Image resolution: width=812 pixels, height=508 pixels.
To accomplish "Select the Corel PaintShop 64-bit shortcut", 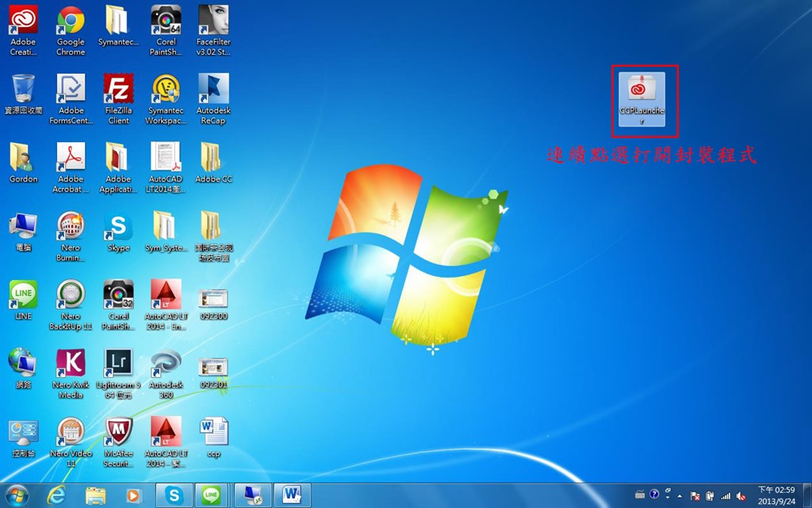I will (166, 30).
